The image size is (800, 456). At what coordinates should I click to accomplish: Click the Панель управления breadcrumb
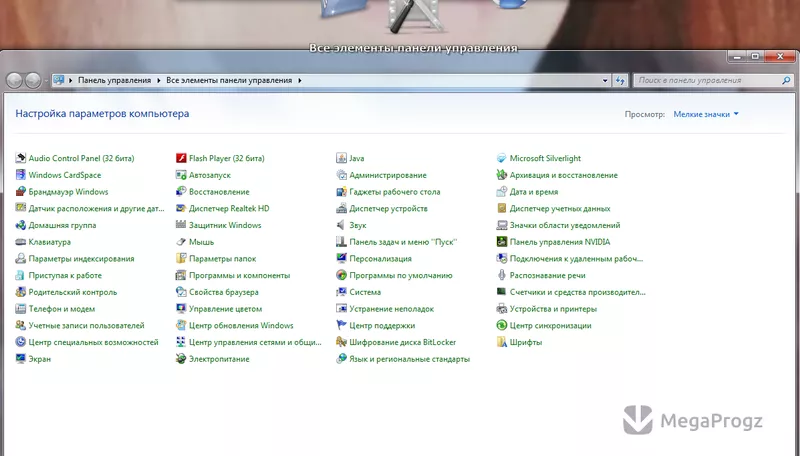coord(114,80)
